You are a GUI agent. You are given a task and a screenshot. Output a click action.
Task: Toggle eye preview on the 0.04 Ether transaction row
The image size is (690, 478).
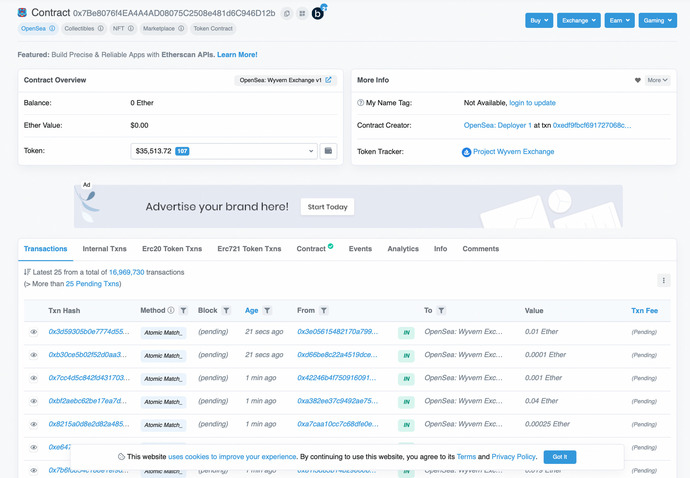point(34,401)
